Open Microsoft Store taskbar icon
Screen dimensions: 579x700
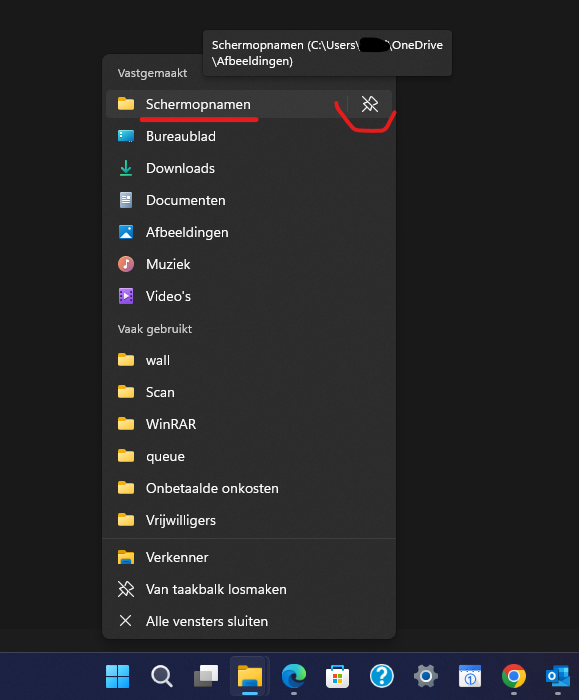[x=337, y=676]
